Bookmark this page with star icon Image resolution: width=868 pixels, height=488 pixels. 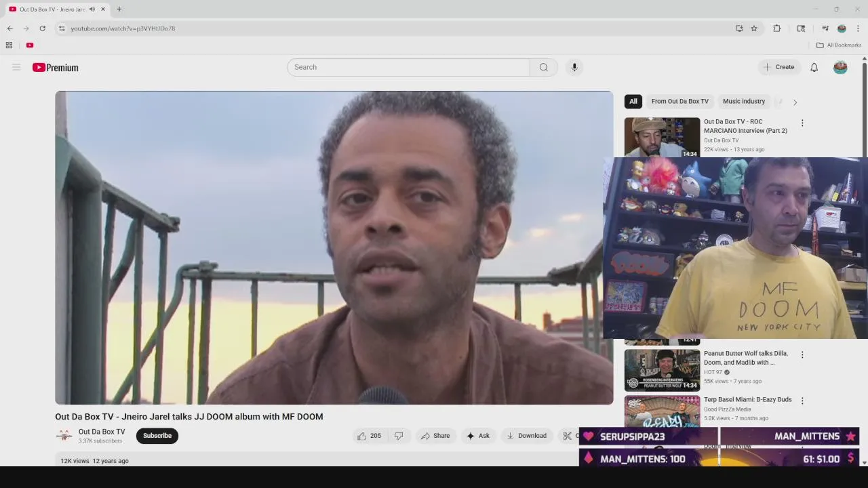[x=754, y=28]
